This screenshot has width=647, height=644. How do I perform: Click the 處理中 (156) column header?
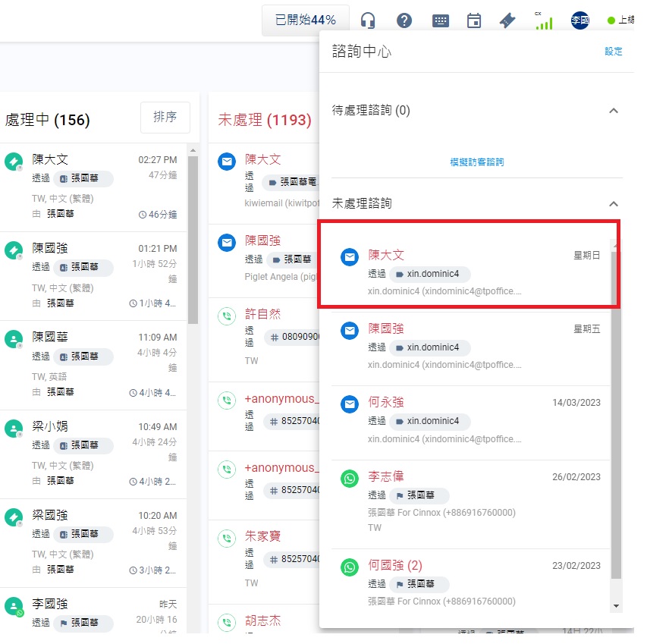pos(48,120)
